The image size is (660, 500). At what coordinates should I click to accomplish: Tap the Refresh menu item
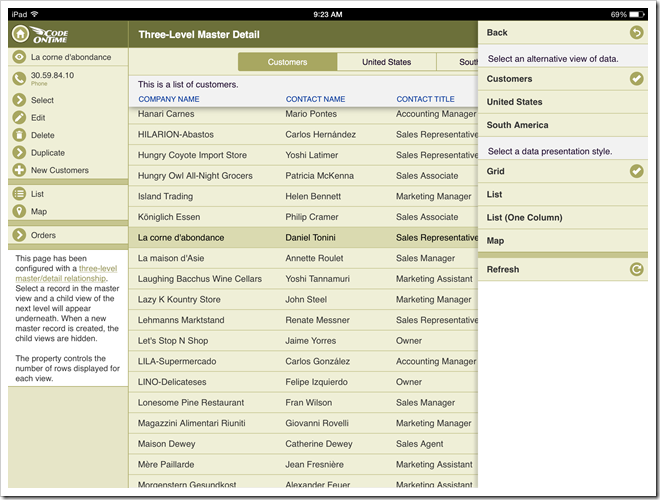pos(563,269)
